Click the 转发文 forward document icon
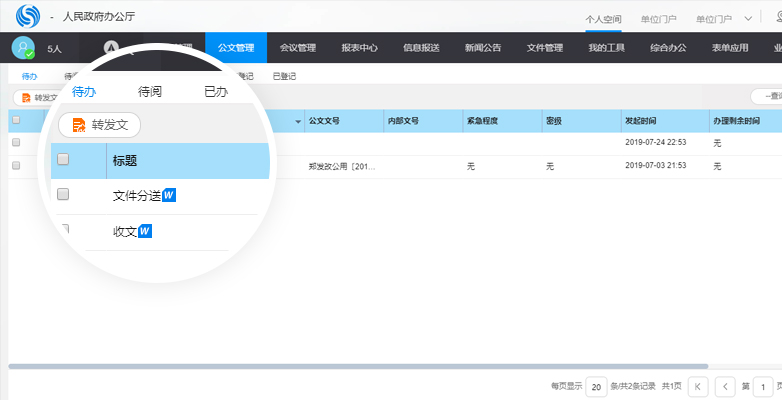782x400 pixels. [x=79, y=125]
